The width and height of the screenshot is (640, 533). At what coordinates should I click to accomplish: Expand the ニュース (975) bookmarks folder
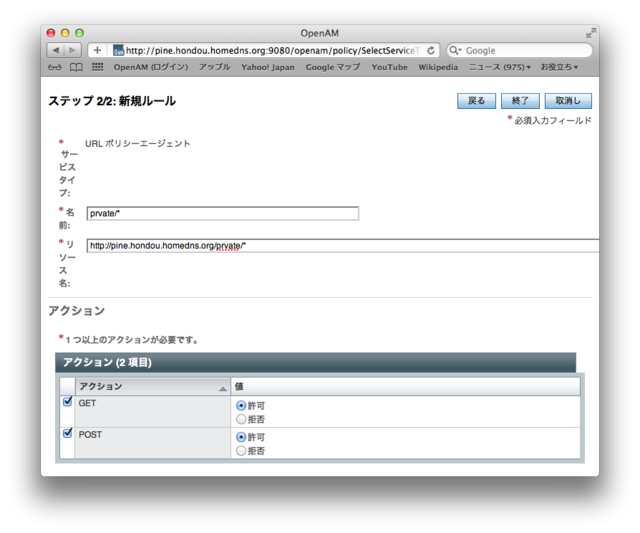[500, 67]
